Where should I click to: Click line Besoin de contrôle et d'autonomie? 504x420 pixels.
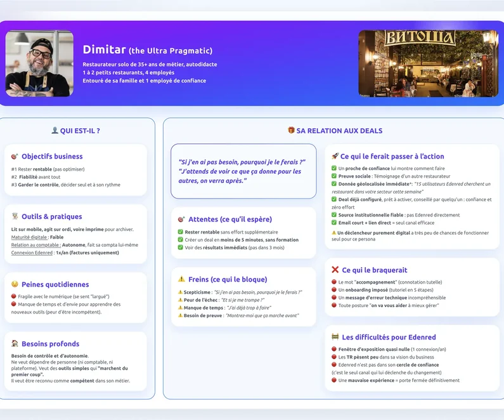tap(50, 356)
